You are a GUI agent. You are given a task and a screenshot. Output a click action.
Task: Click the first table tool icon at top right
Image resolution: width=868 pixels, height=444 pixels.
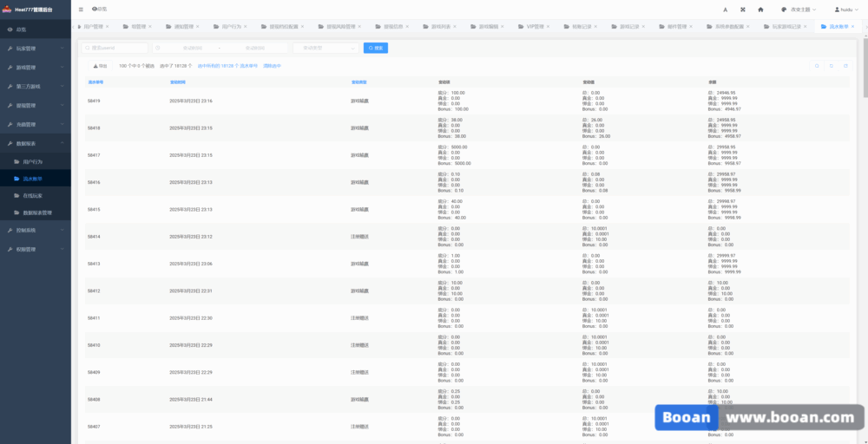tap(816, 65)
